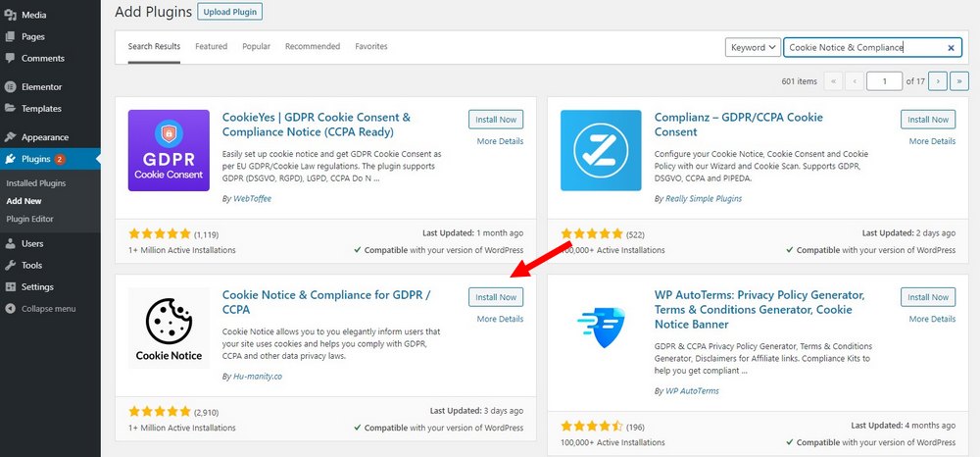Click the Plugins plug icon
This screenshot has width=980, height=457.
10,159
